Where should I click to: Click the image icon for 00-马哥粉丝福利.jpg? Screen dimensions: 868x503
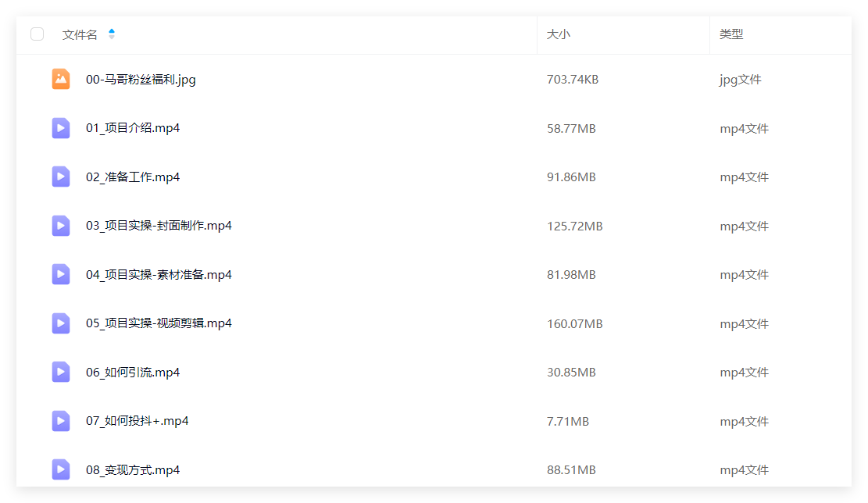point(61,79)
